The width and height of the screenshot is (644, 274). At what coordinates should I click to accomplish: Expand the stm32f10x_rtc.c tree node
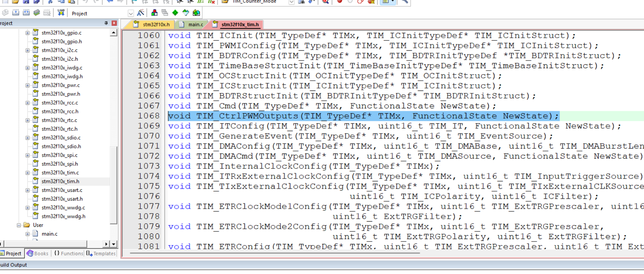coord(27,120)
